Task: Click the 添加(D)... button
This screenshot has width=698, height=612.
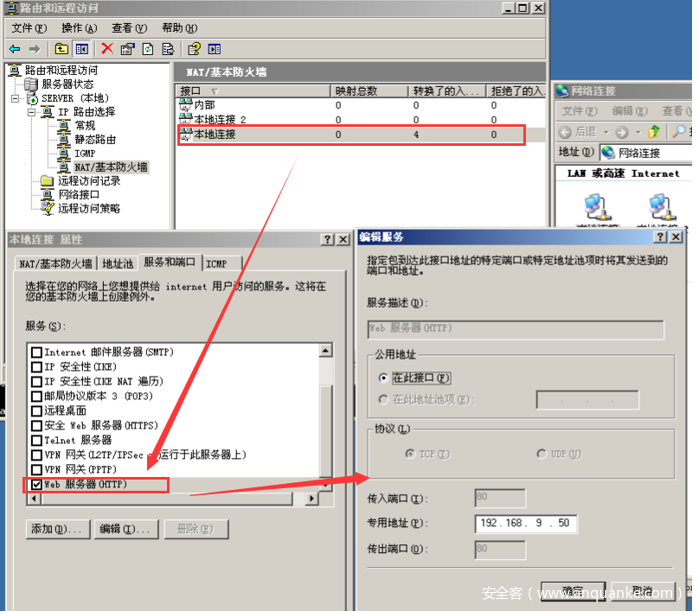Action: pos(58,529)
